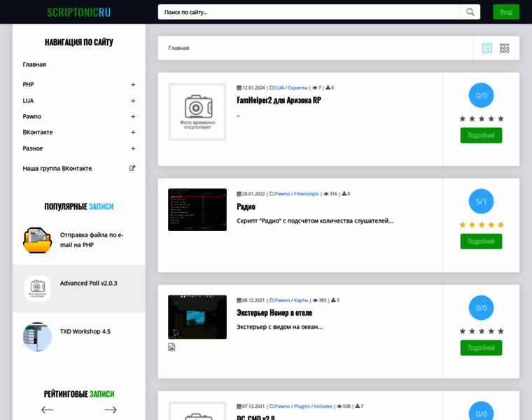Image resolution: width=532 pixels, height=420 pixels.
Task: Click date 12.01.2024 on FamHelper2 post
Action: 253,88
